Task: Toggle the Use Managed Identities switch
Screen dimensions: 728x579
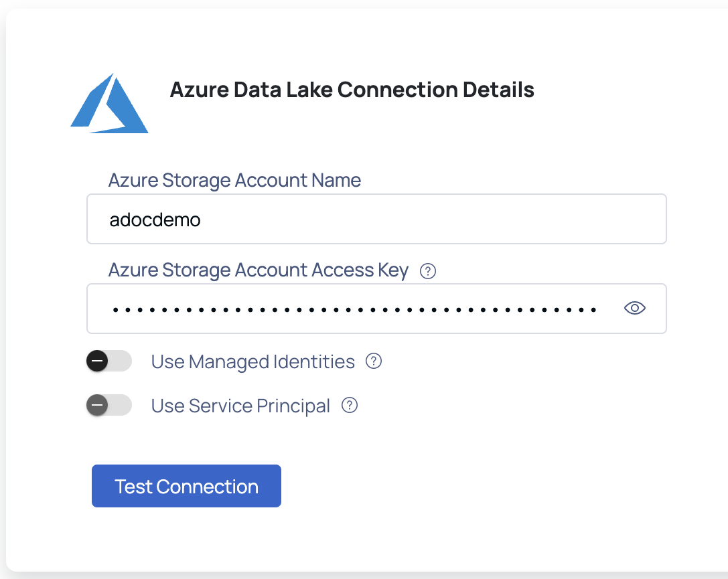Action: [x=109, y=361]
